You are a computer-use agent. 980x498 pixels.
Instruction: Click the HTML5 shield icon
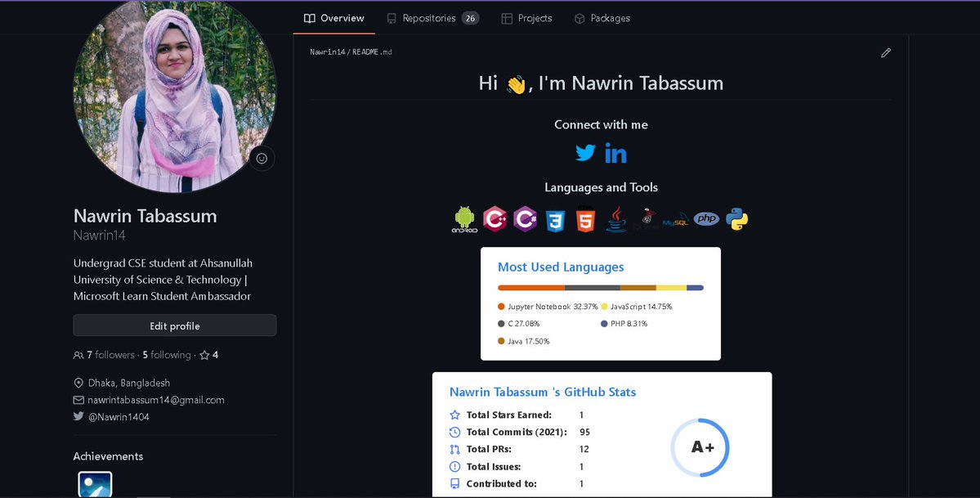click(x=585, y=219)
